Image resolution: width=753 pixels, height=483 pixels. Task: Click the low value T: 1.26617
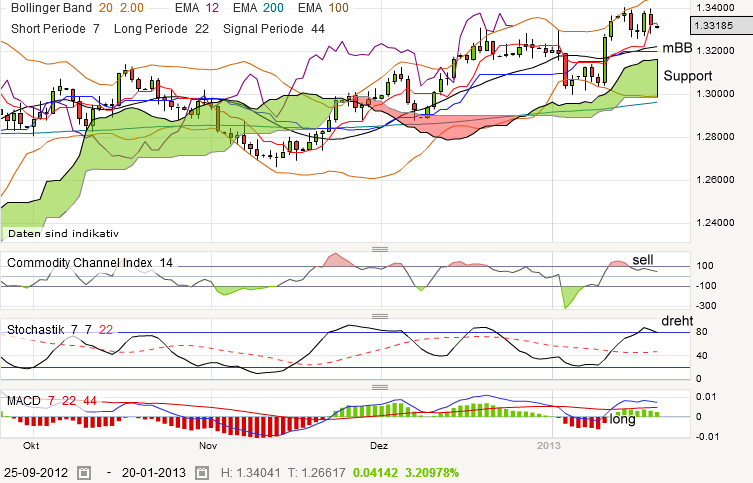click(317, 473)
